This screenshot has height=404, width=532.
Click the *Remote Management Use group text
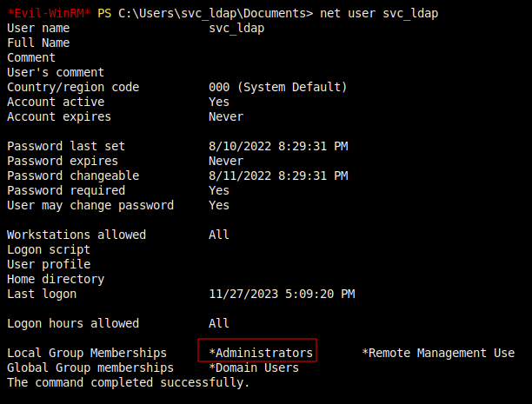pyautogui.click(x=438, y=353)
